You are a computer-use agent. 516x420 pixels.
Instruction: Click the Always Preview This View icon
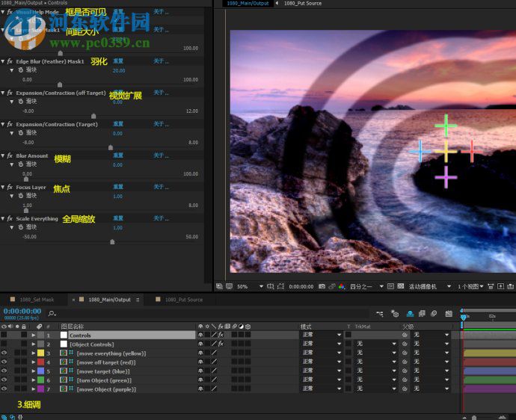click(x=219, y=286)
